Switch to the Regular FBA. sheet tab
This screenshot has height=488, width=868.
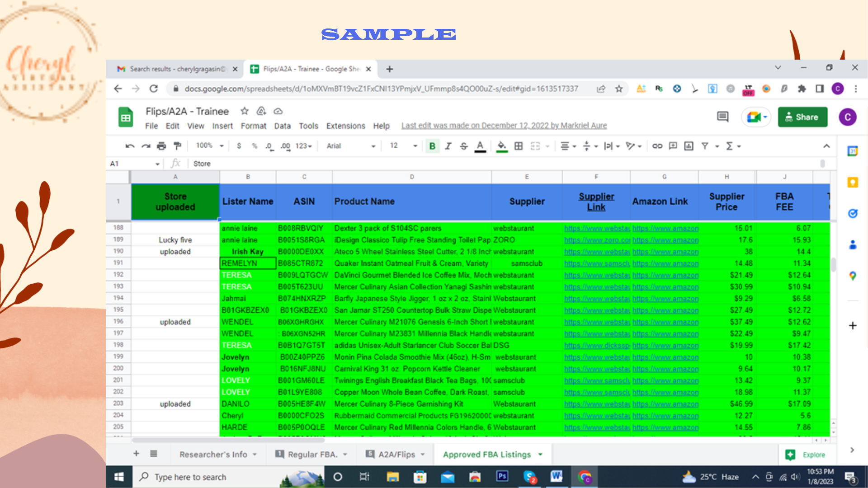pos(312,455)
